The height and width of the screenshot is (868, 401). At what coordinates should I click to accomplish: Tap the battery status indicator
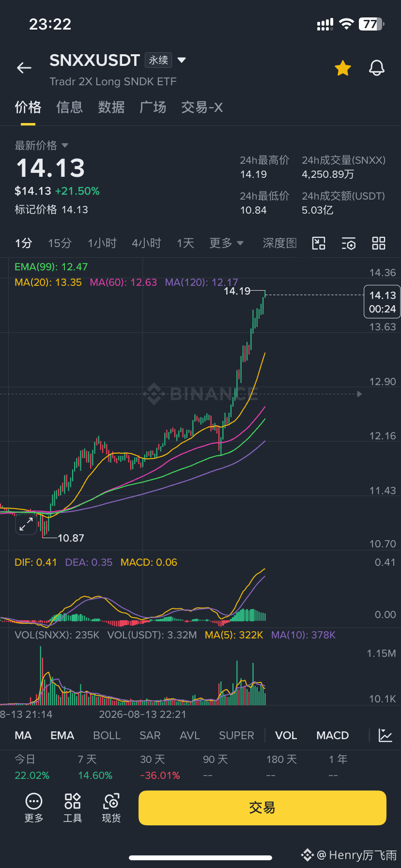(371, 24)
